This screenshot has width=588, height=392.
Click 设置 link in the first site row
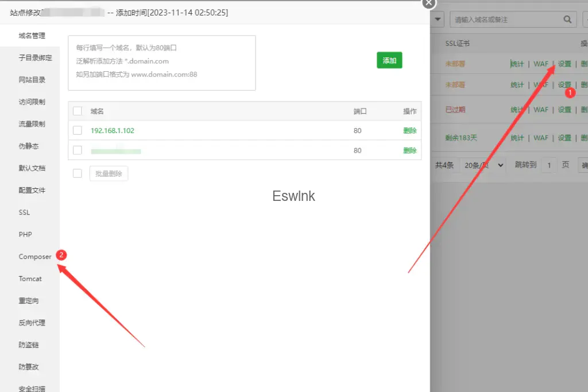tap(564, 64)
